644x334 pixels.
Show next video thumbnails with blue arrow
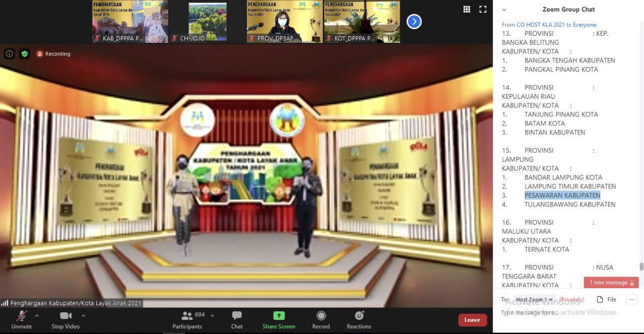414,22
